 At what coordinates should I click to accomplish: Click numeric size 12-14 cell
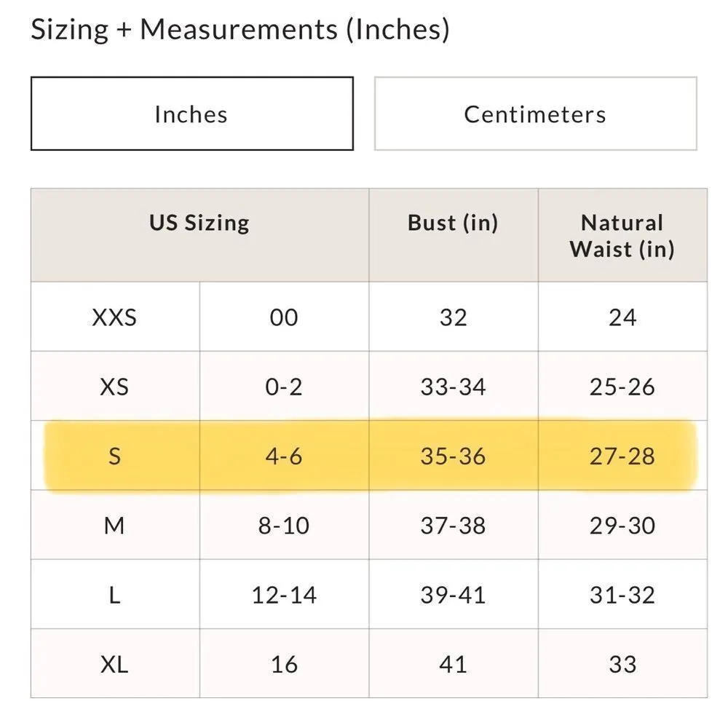[284, 595]
